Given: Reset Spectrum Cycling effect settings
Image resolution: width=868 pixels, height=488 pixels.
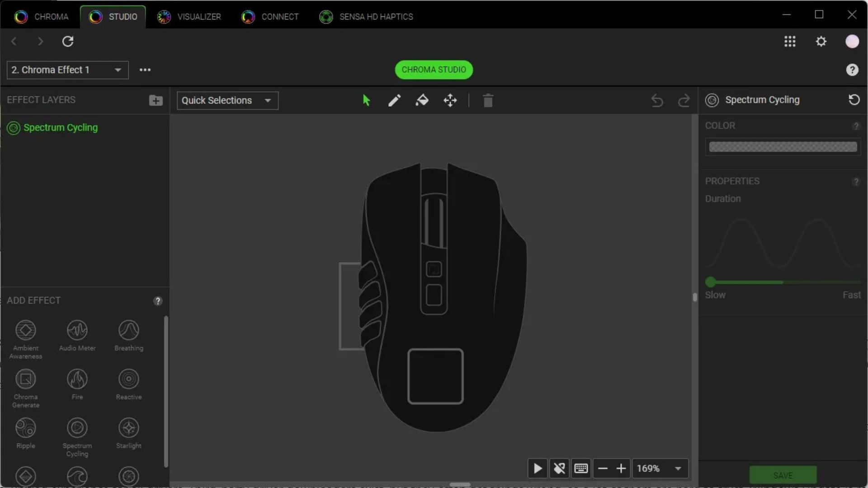Looking at the screenshot, I should [854, 99].
